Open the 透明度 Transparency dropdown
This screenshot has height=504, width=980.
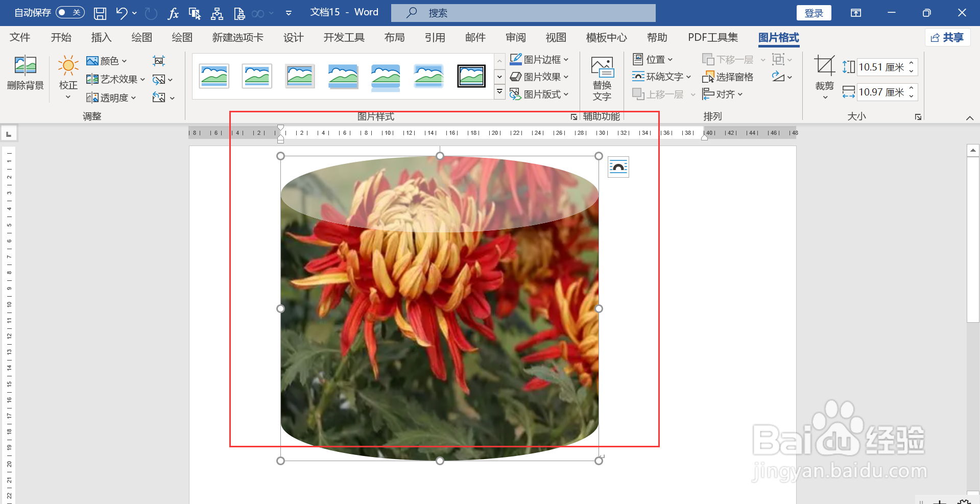(111, 98)
